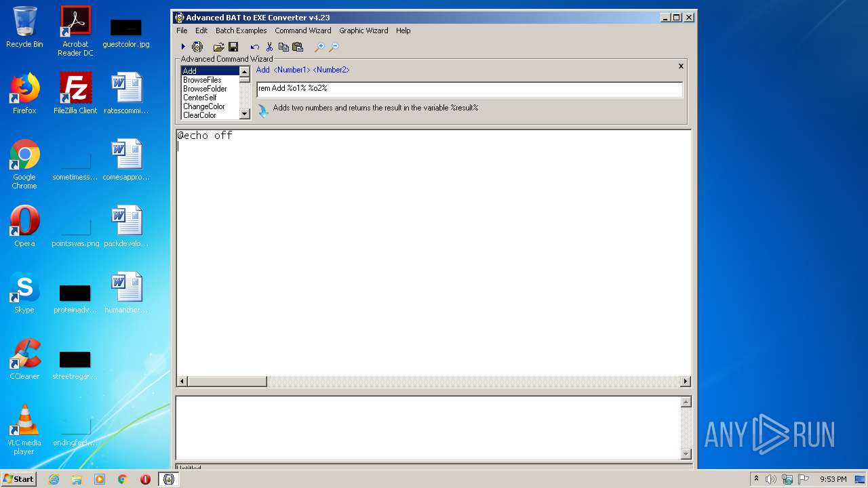Open the Edit menu

201,30
